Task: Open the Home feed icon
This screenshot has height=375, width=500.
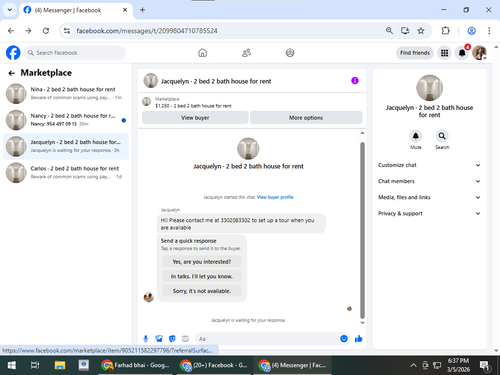Action: pos(202,53)
